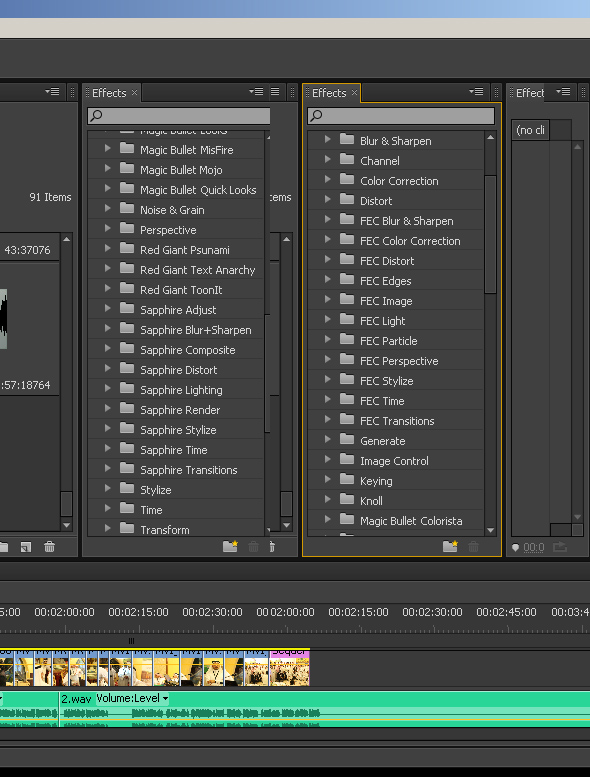Close the left Effects tab
Viewport: 590px width, 777px height.
134,93
